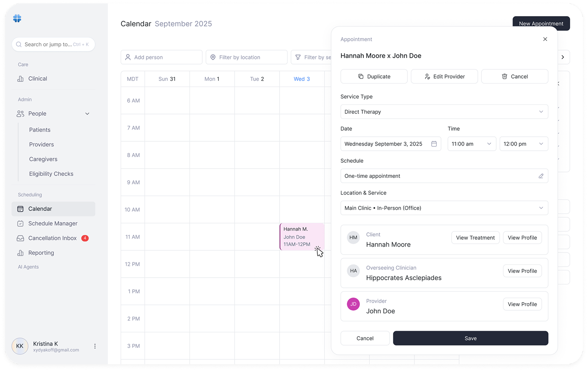The image size is (588, 371).
Task: Open the 12:00 pm end time dropdown
Action: pos(523,144)
